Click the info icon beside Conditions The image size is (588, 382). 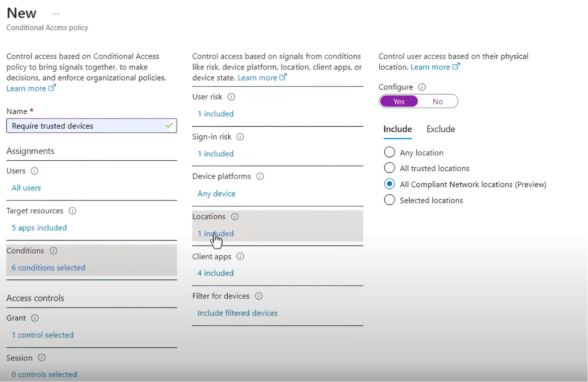[53, 251]
